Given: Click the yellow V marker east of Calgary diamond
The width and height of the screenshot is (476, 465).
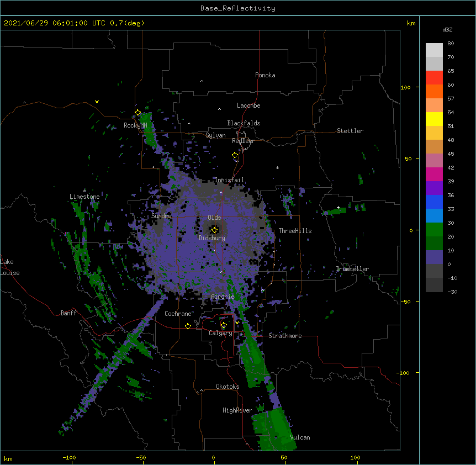Looking at the screenshot, I should pos(237,322).
